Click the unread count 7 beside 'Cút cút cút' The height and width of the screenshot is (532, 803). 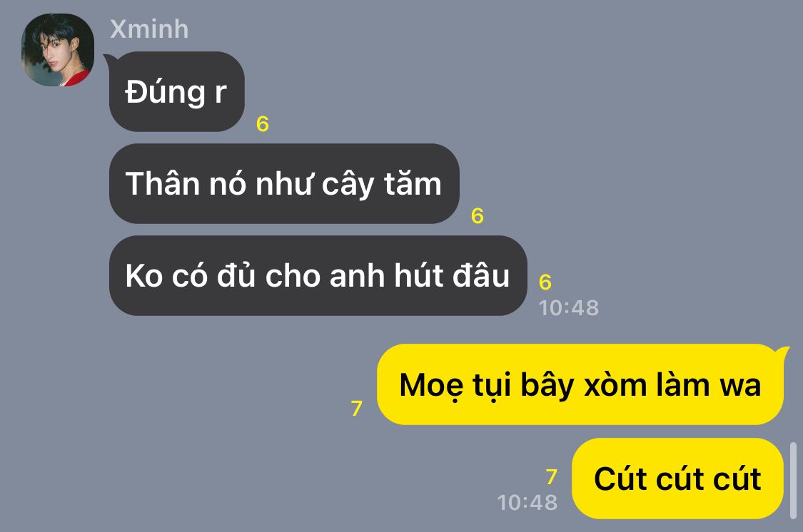coord(552,477)
